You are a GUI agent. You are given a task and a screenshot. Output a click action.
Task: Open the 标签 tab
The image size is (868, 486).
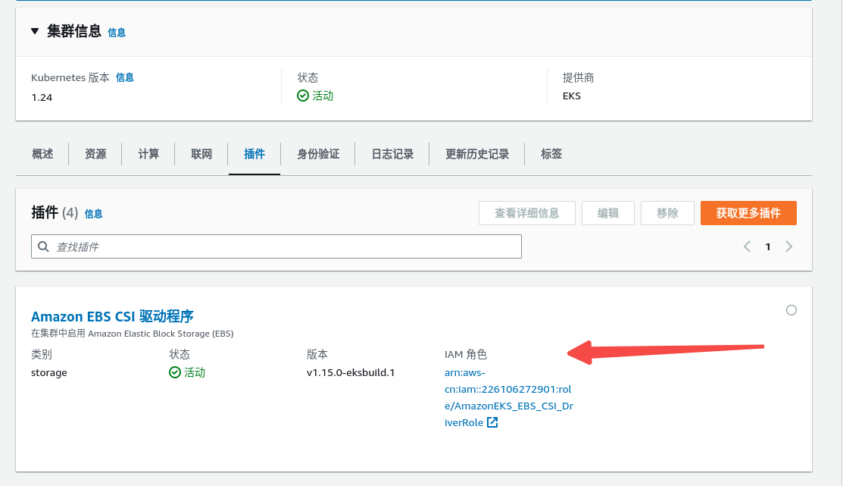(551, 154)
